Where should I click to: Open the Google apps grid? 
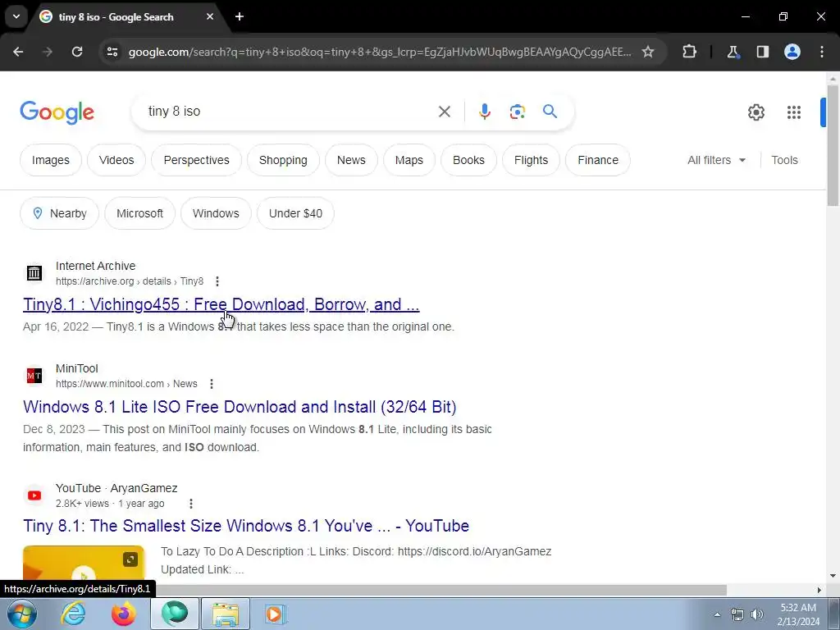(x=793, y=112)
